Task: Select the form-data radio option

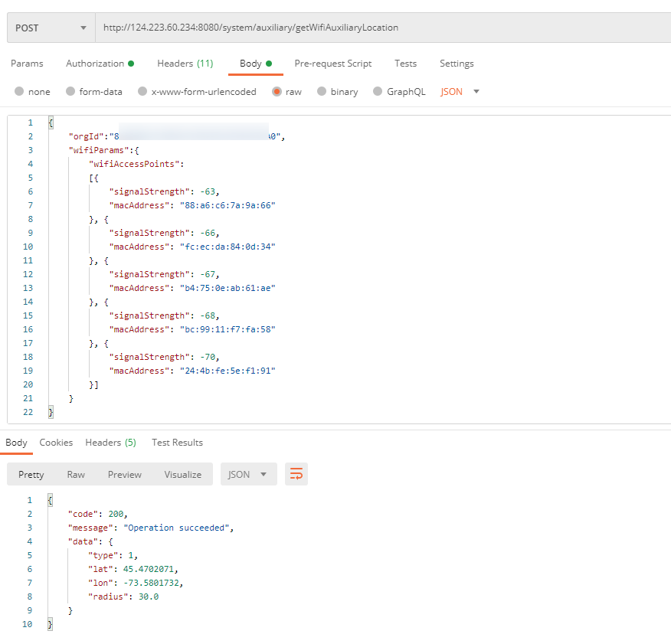Action: (70, 92)
